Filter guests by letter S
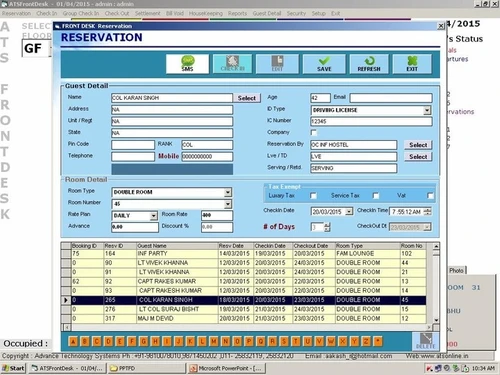Image resolution: width=500 pixels, height=375 pixels. coord(284,341)
